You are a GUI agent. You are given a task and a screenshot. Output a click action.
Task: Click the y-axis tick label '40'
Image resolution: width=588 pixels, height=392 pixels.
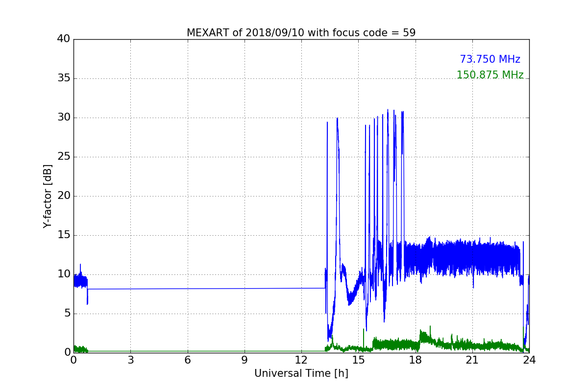[x=64, y=39]
